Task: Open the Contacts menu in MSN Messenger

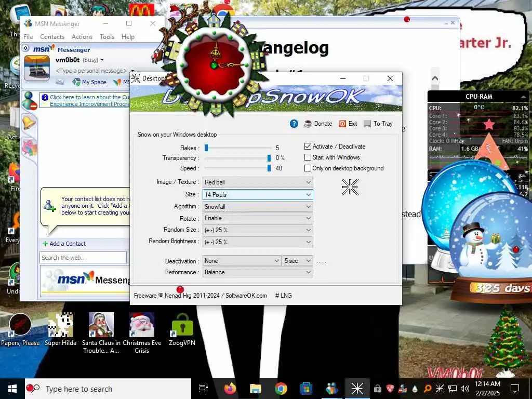Action: tap(52, 37)
